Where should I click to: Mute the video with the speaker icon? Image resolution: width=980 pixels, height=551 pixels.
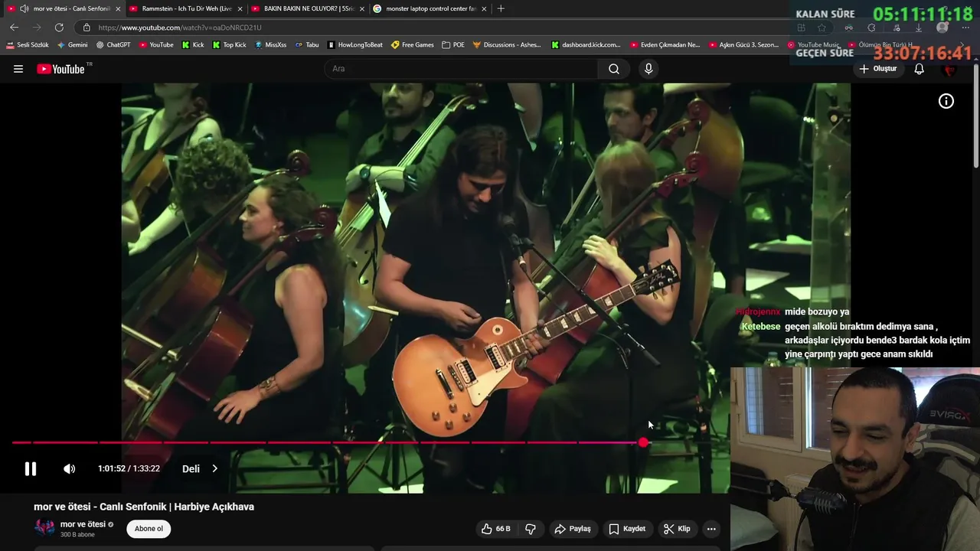point(69,468)
